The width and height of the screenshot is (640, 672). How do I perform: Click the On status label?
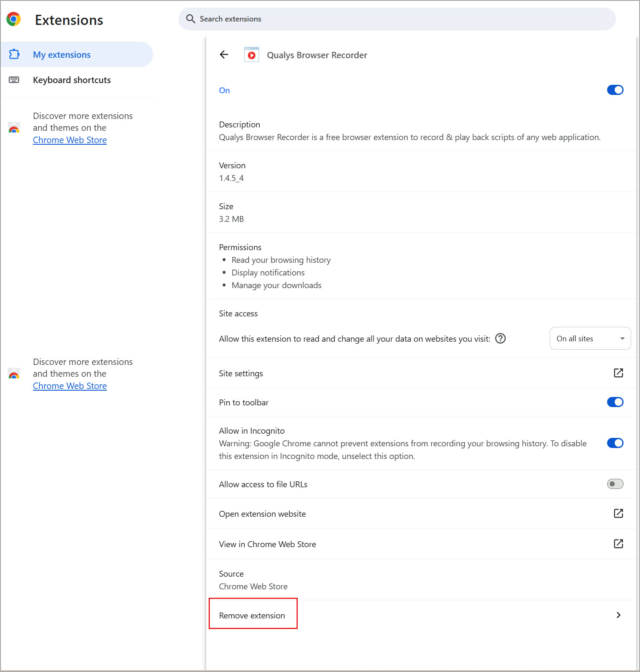pyautogui.click(x=224, y=90)
